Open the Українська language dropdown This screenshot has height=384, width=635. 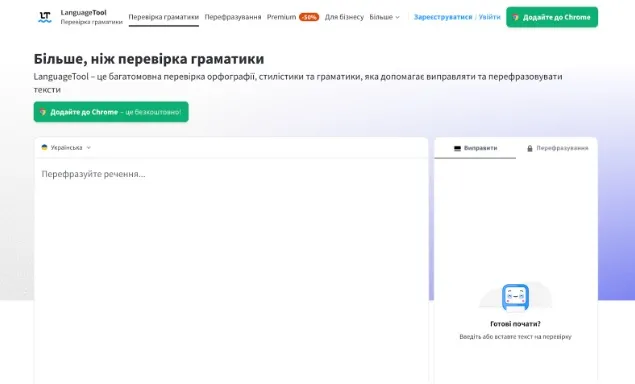point(66,147)
